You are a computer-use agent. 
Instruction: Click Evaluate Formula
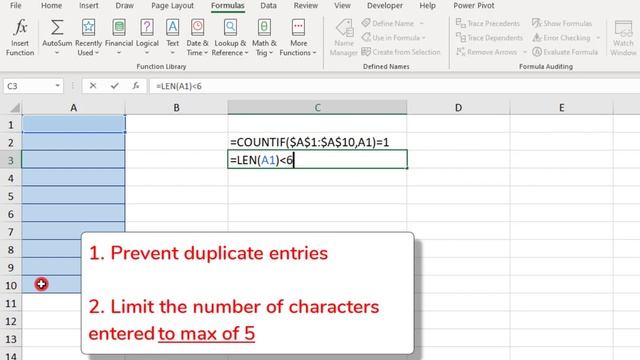565,52
